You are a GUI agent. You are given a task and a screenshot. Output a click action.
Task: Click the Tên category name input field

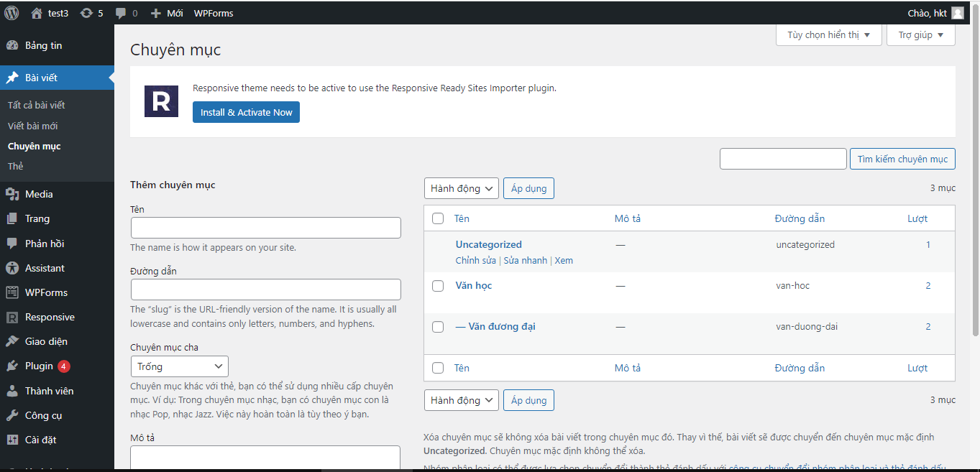point(265,228)
